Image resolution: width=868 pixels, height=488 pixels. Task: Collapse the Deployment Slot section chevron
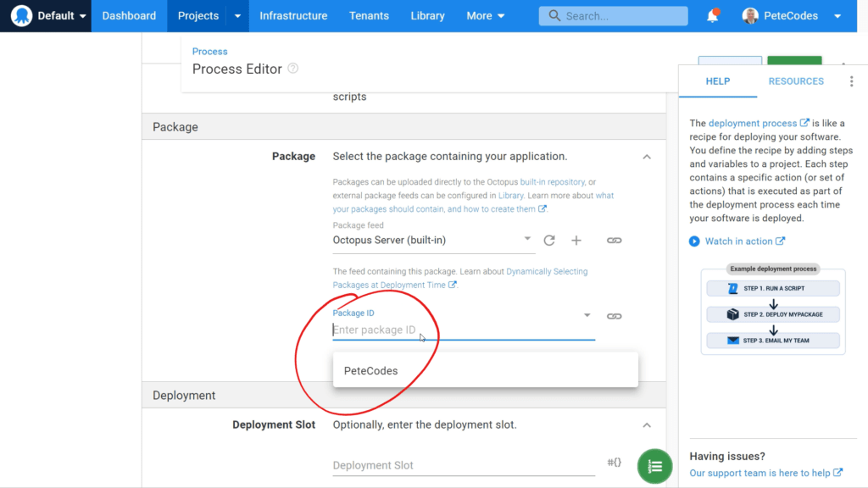pyautogui.click(x=647, y=425)
